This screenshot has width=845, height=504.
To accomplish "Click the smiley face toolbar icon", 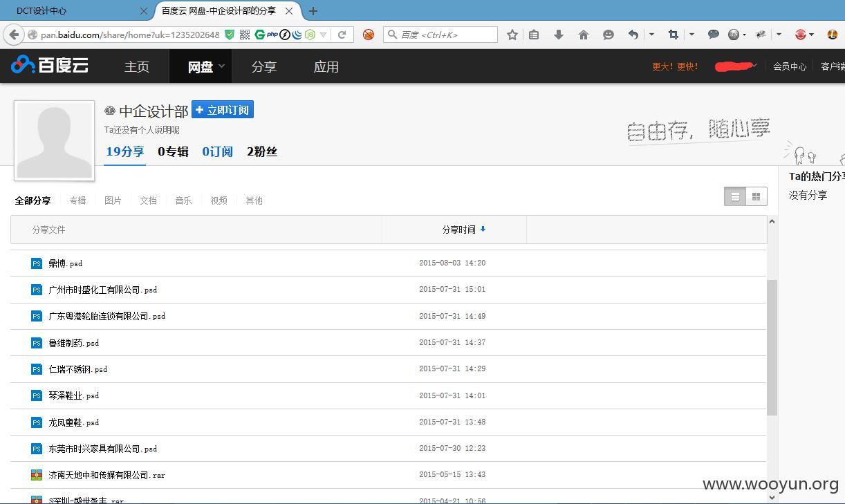I will (609, 35).
